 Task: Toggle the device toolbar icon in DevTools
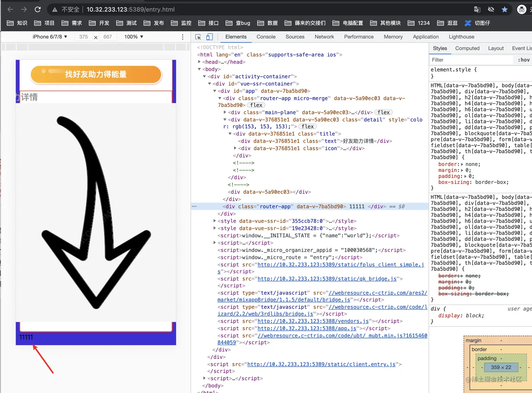pos(209,37)
